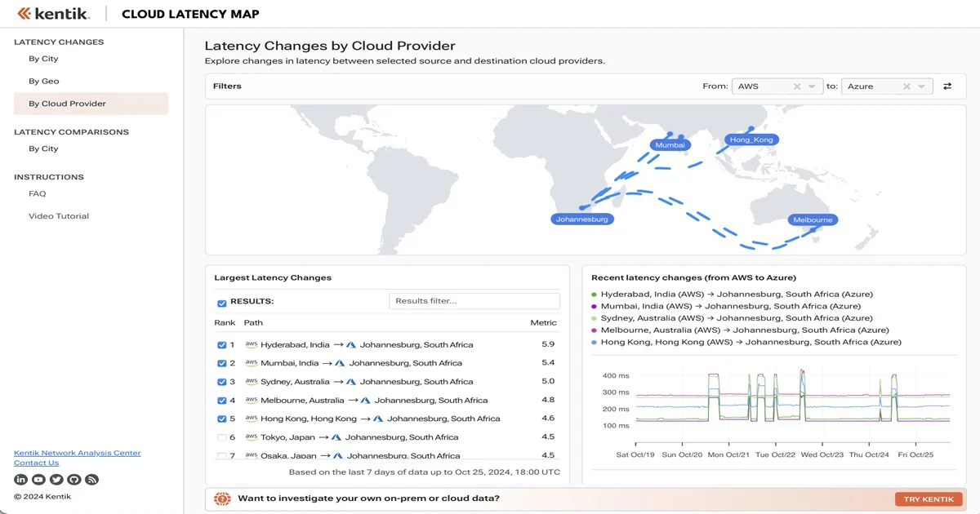Viewport: 980px width, 514px height.
Task: Open the RSS feed icon
Action: 92,480
